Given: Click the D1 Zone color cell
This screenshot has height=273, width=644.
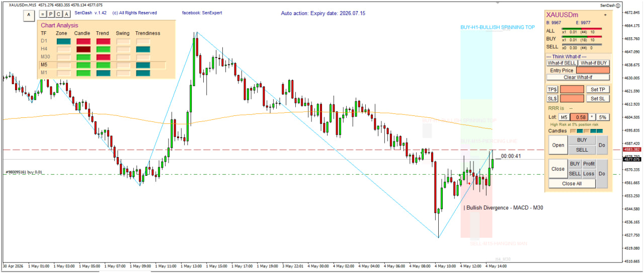Looking at the screenshot, I should pos(63,41).
